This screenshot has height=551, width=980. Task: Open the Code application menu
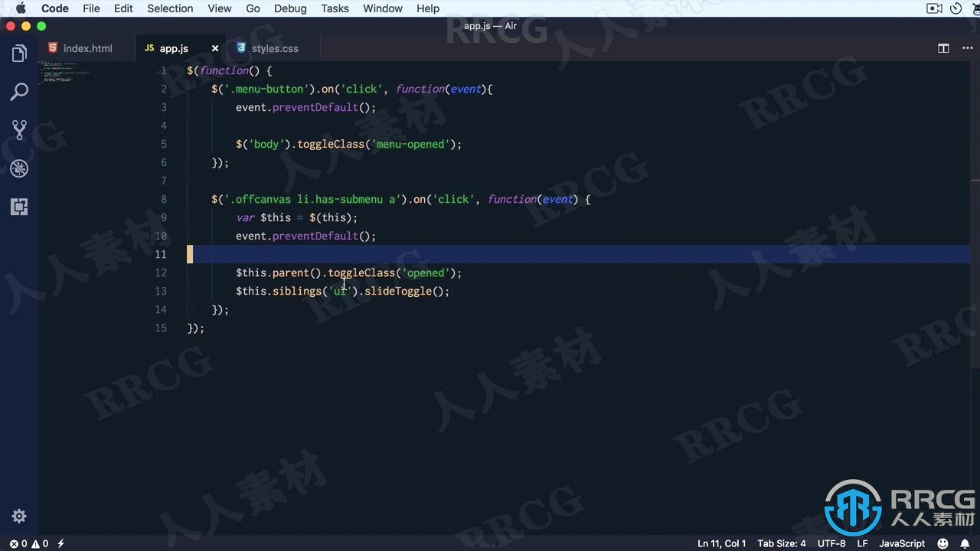click(x=55, y=8)
